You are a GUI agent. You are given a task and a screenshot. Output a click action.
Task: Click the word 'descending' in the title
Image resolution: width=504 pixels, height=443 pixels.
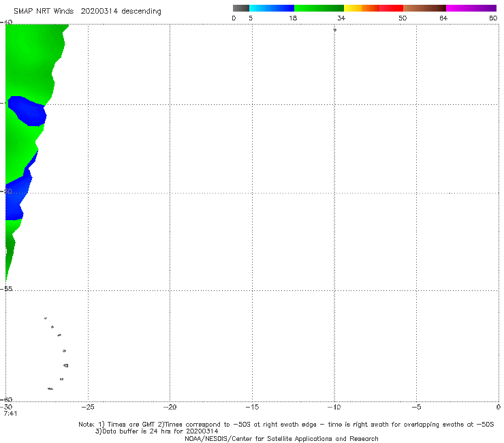coord(141,12)
